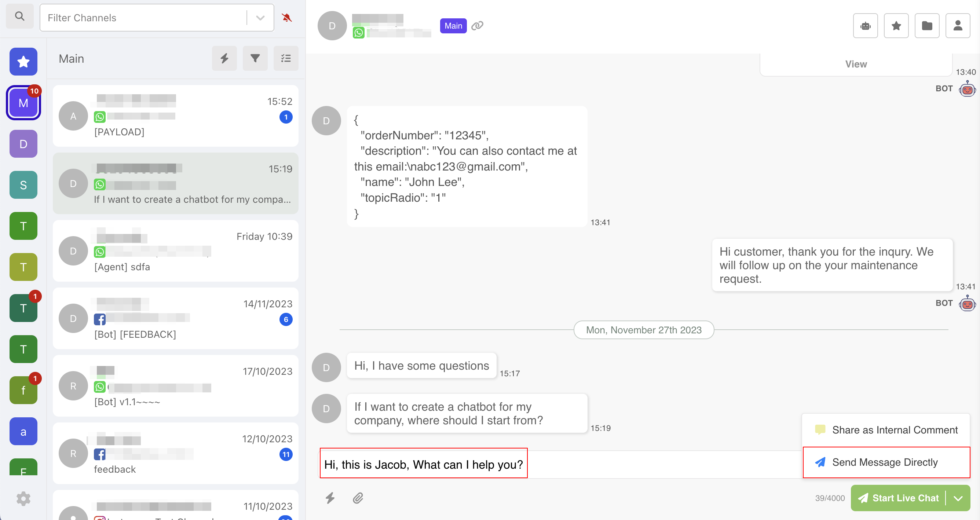Toggle the checklist multi-select icon
Viewport: 980px width, 520px height.
pyautogui.click(x=286, y=58)
